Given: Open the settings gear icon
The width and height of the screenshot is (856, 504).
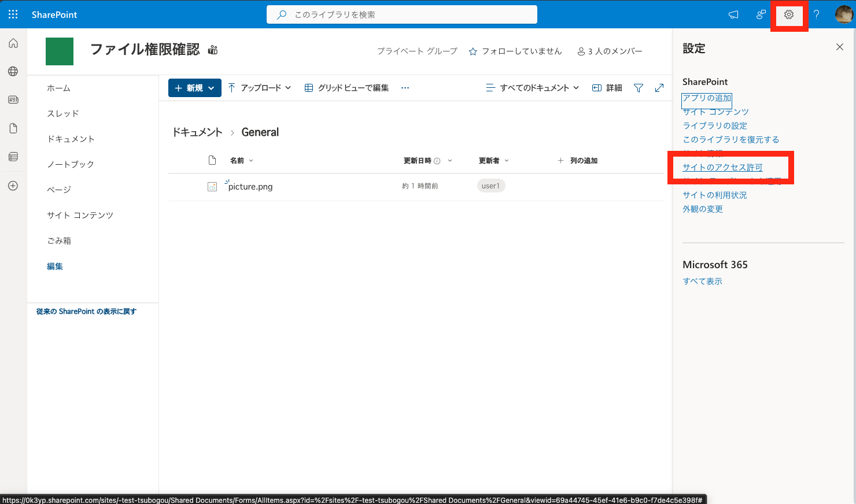Looking at the screenshot, I should (789, 14).
